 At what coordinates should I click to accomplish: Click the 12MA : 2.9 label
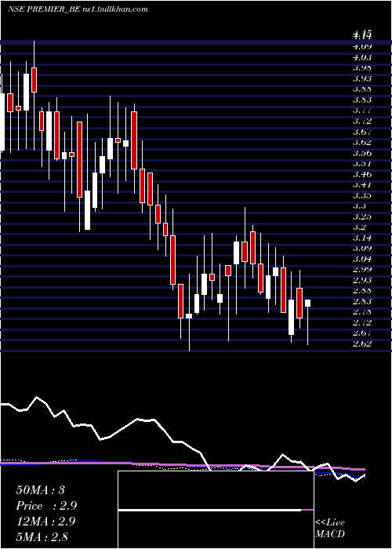pos(45,522)
